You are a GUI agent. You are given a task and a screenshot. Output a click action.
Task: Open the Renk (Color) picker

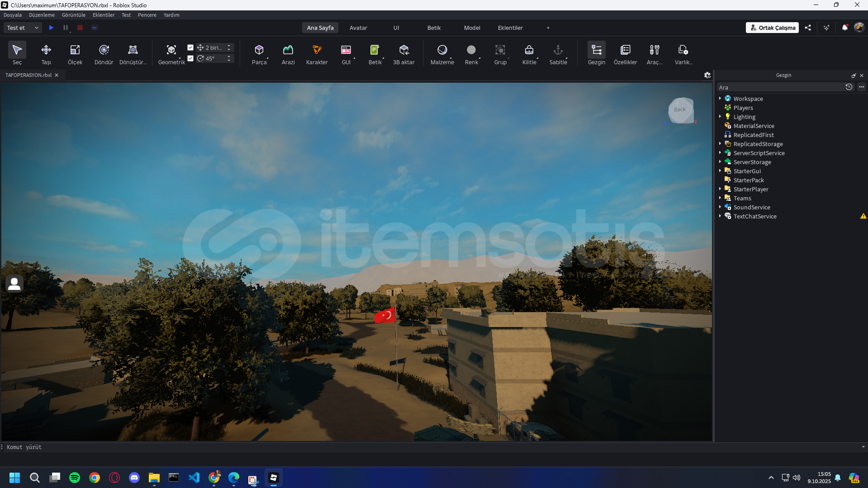(x=471, y=53)
